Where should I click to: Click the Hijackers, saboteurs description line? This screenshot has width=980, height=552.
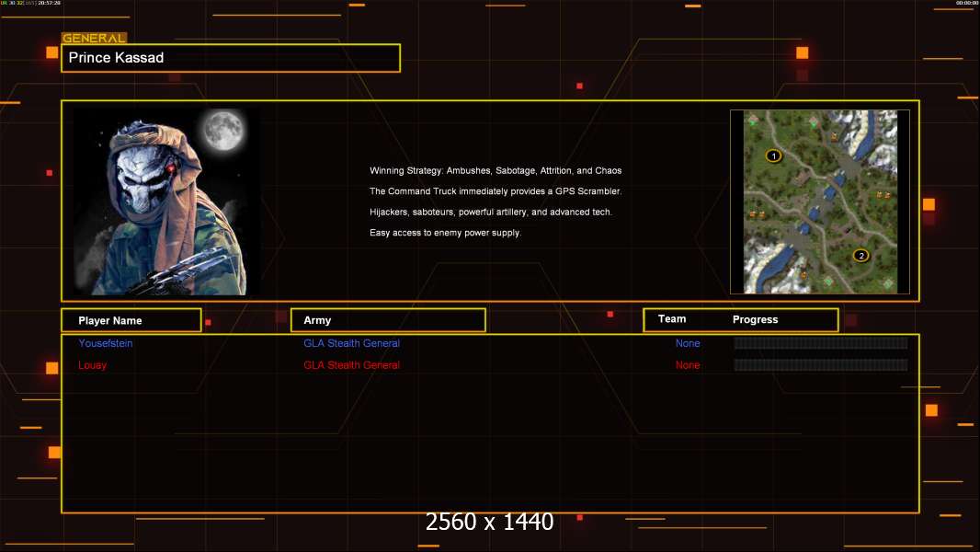[x=491, y=212]
